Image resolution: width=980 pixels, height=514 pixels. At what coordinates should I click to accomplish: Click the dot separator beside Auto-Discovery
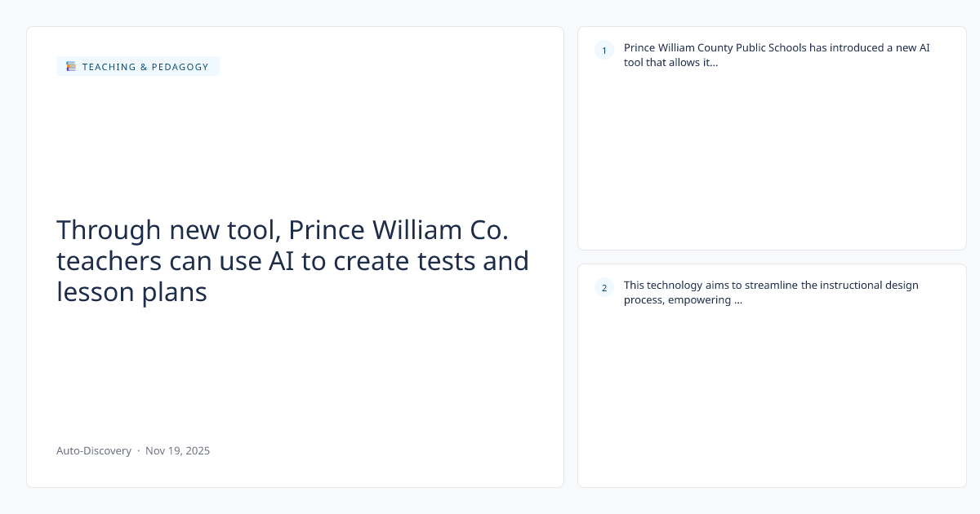[x=139, y=450]
